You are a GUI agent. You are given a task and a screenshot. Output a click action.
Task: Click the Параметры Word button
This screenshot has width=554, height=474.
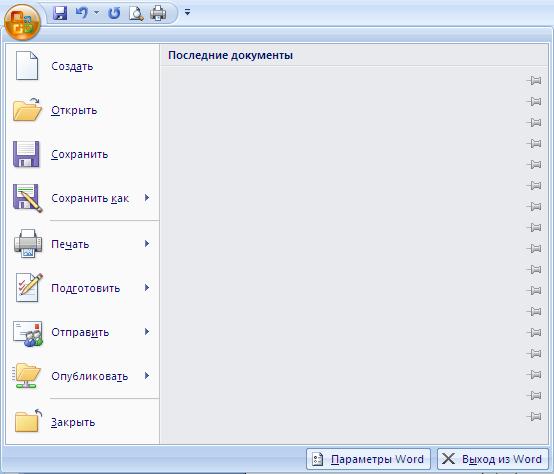[x=369, y=459]
